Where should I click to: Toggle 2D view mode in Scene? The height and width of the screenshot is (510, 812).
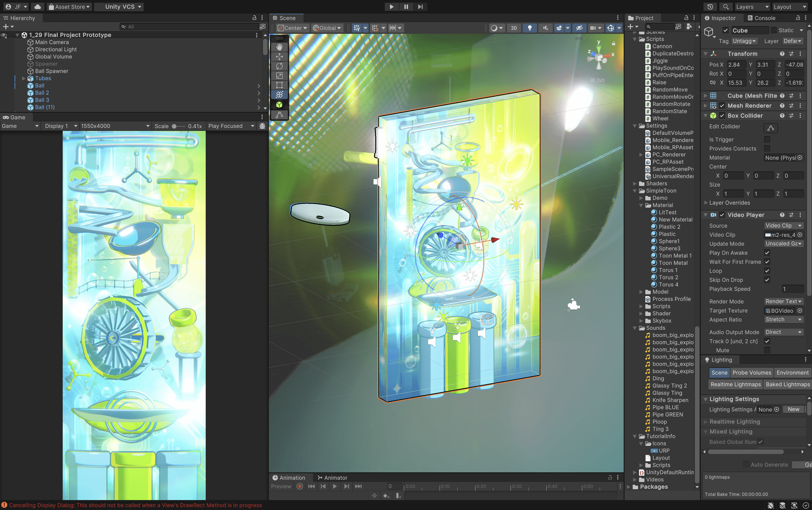click(514, 28)
